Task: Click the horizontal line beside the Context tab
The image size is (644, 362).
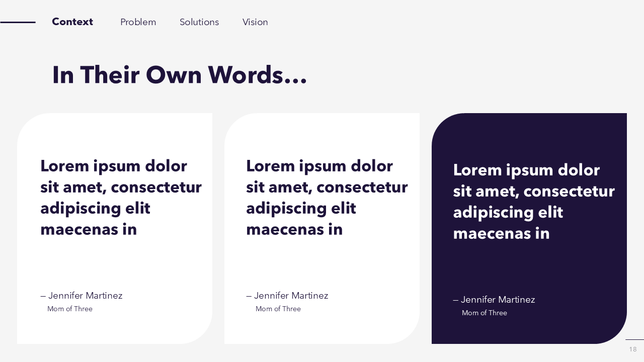Action: [18, 22]
